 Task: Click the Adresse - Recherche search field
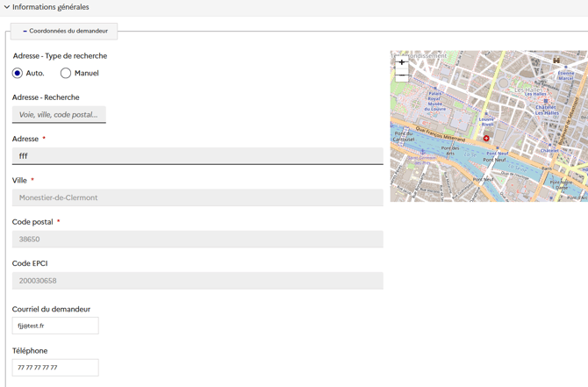(x=59, y=115)
